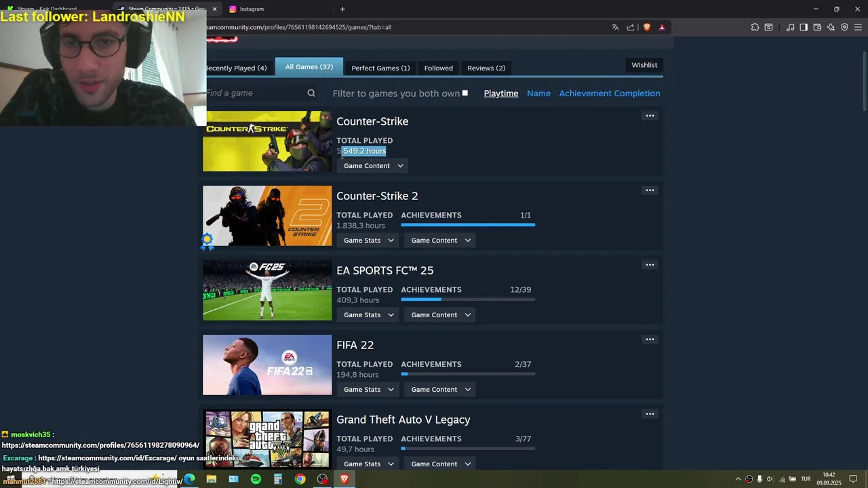Screen dimensions: 868x488
Task: Open the options menu for Counter-Strike 2
Action: 650,190
